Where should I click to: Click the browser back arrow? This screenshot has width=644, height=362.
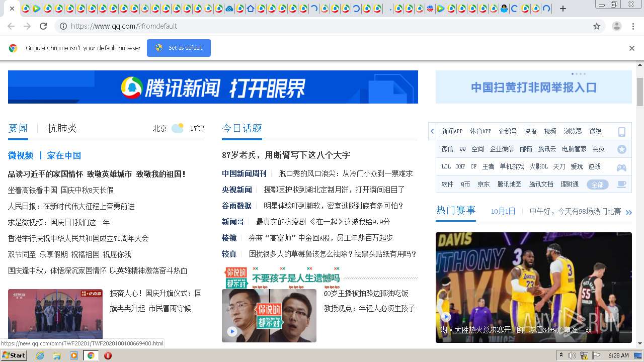[x=11, y=26]
